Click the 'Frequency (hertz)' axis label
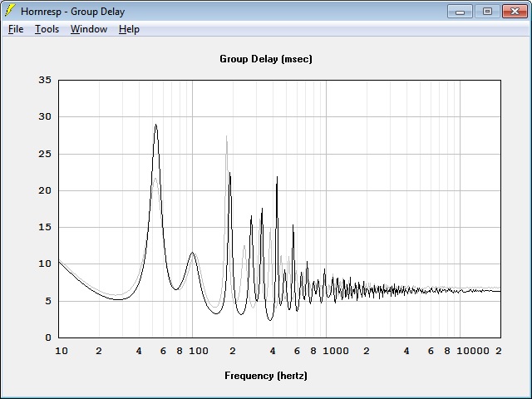This screenshot has height=399, width=532. (x=266, y=376)
